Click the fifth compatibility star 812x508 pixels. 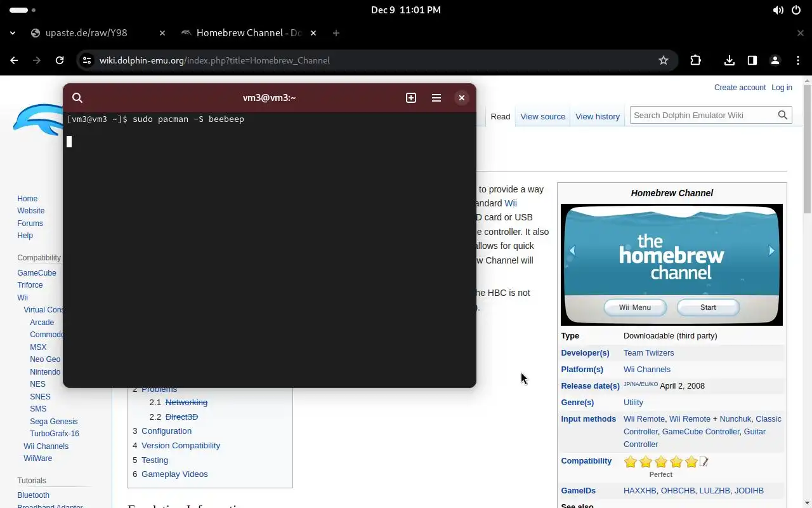pyautogui.click(x=691, y=462)
